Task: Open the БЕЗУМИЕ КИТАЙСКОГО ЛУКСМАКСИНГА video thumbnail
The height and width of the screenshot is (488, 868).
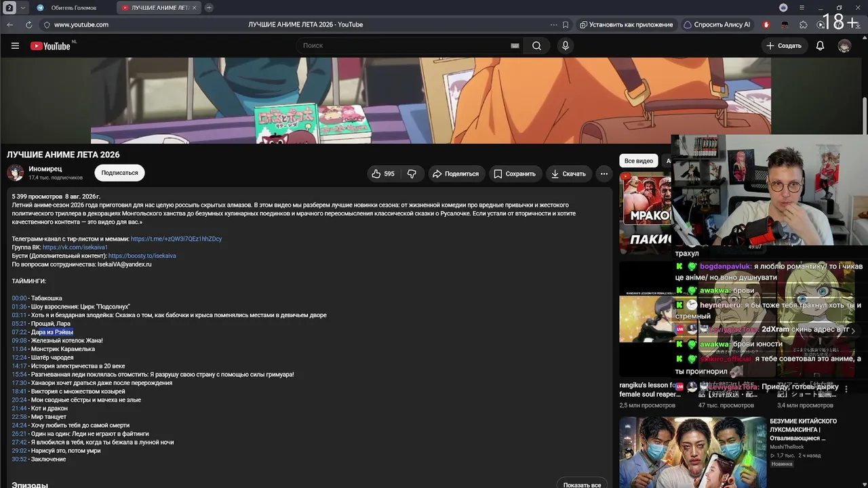Action: point(692,452)
